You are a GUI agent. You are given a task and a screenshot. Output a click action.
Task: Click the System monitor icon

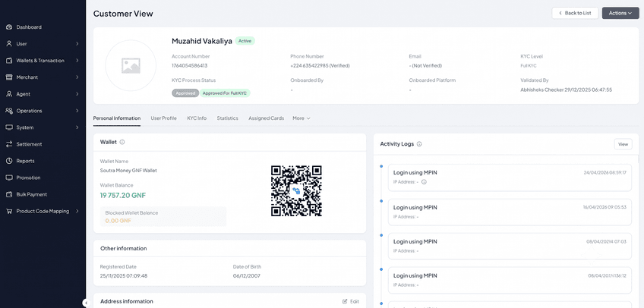click(9, 127)
